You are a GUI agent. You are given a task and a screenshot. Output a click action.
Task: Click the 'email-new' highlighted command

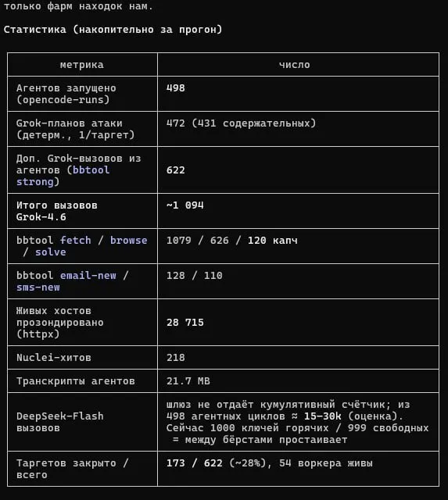coord(88,275)
